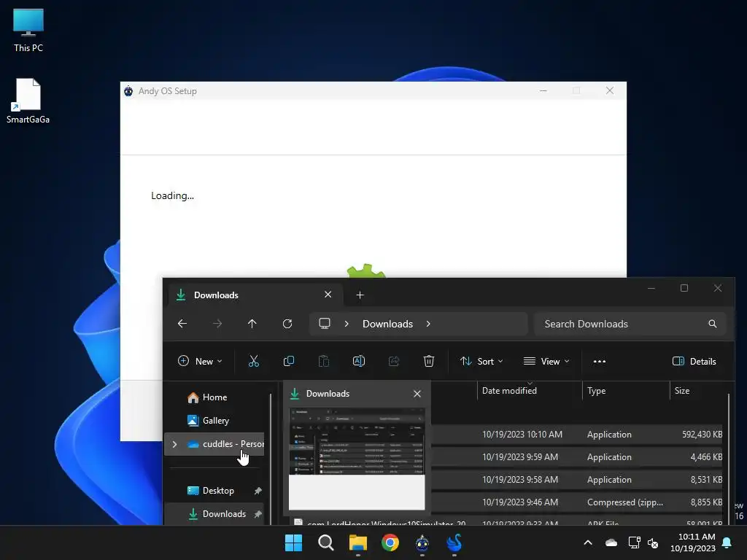The width and height of the screenshot is (747, 560).
Task: Open the Windows Start menu
Action: 293,542
